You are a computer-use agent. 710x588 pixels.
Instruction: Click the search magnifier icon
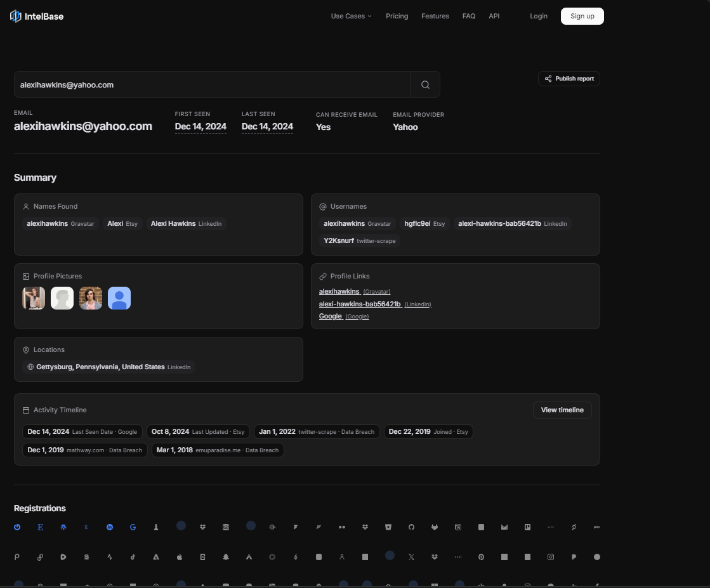click(425, 84)
